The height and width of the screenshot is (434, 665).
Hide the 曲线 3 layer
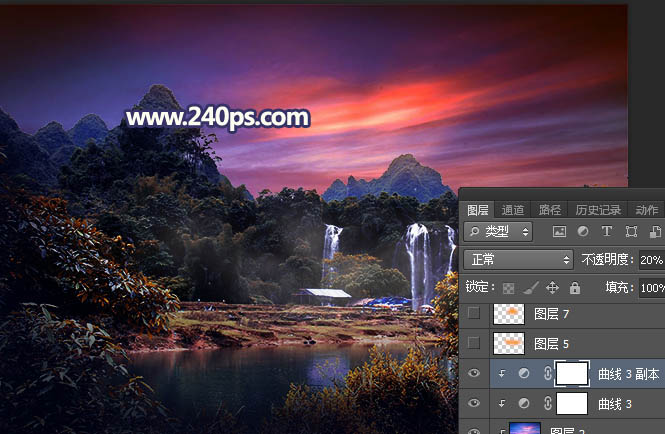(x=474, y=403)
